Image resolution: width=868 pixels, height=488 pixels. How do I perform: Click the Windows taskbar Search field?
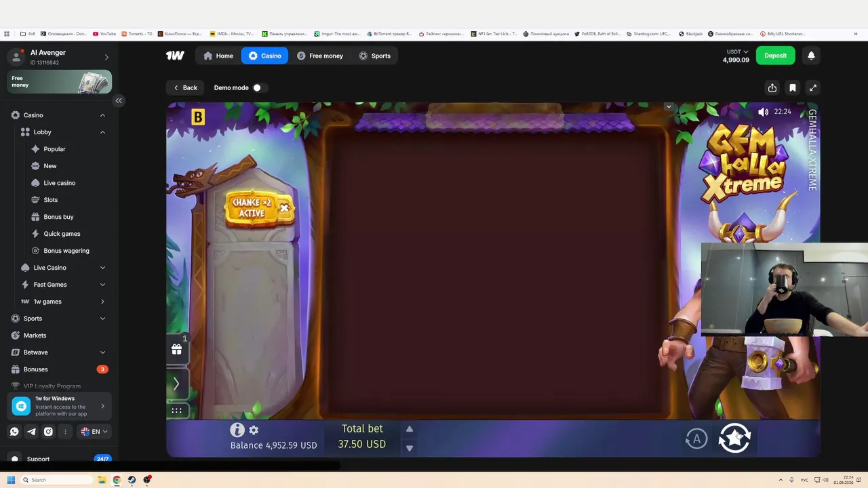57,480
